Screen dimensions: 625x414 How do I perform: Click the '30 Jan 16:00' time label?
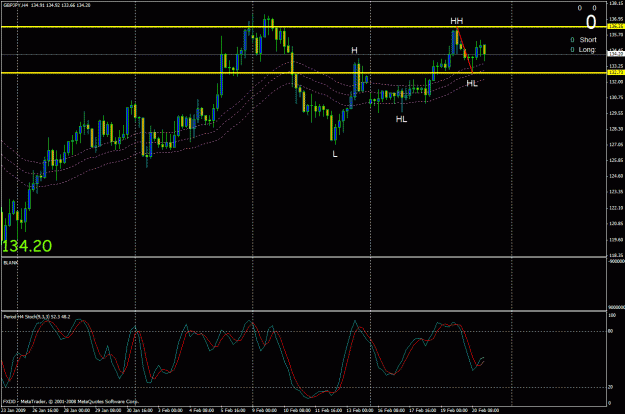[x=140, y=410]
